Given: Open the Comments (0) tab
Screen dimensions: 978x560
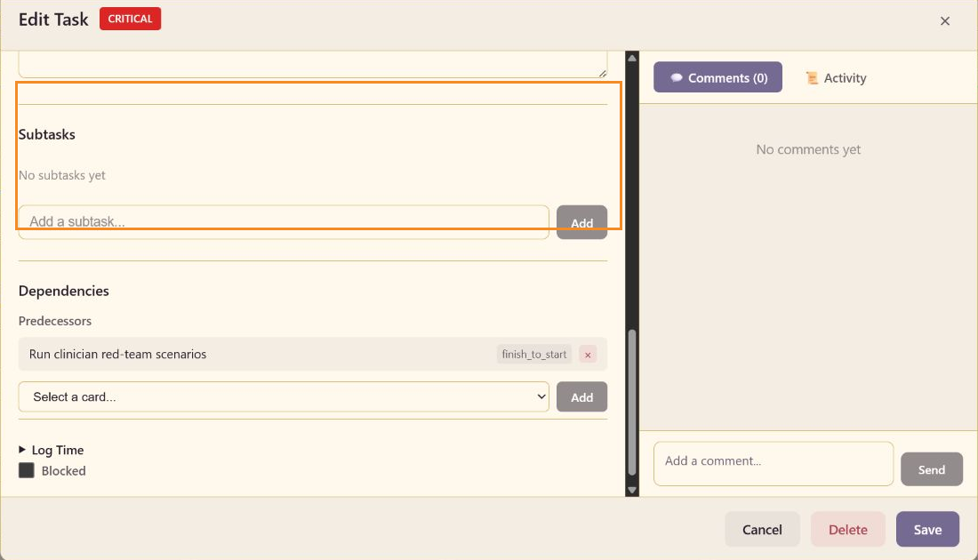Looking at the screenshot, I should point(717,77).
